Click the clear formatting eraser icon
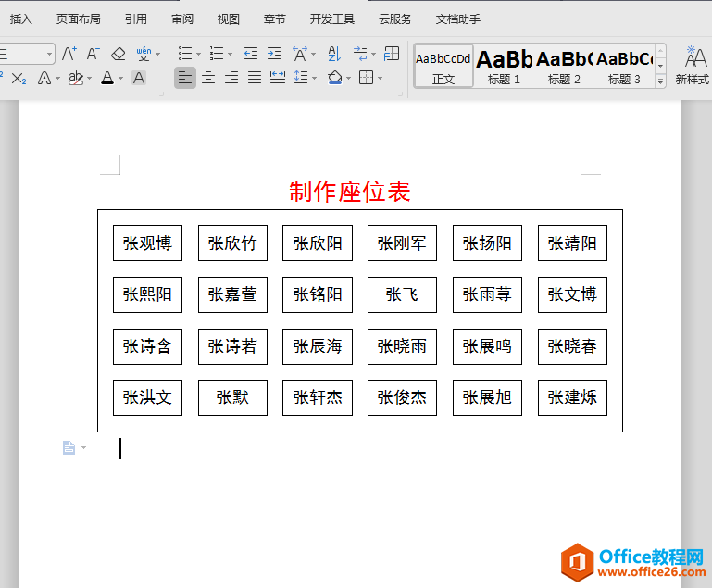The height and width of the screenshot is (588, 712). tap(118, 54)
